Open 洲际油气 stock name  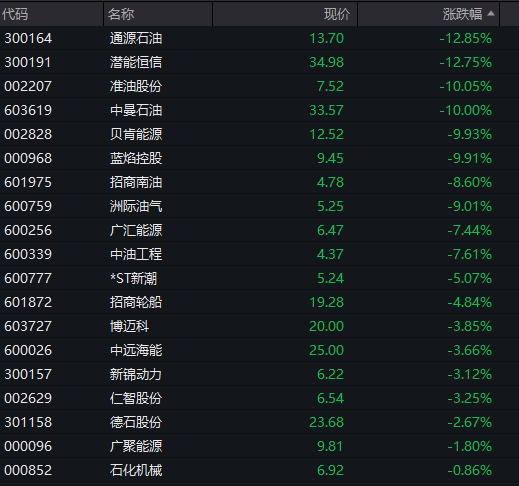pos(136,206)
